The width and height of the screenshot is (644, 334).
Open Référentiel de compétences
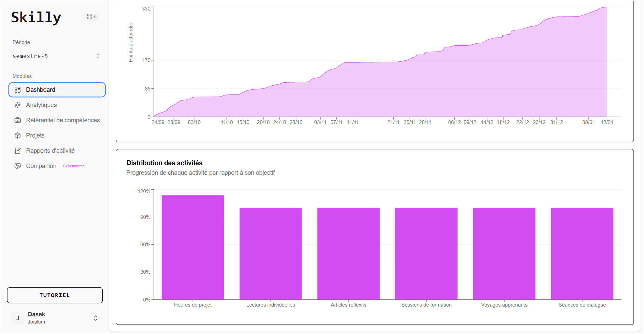(57, 120)
